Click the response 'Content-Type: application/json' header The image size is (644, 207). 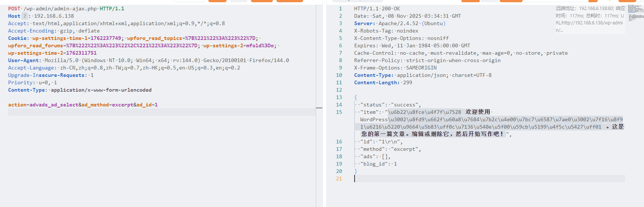click(423, 75)
